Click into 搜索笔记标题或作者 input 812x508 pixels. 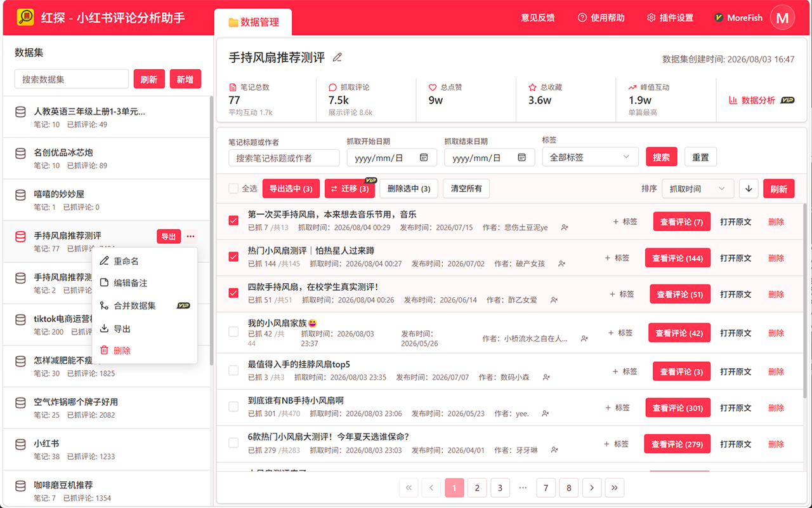tap(284, 157)
